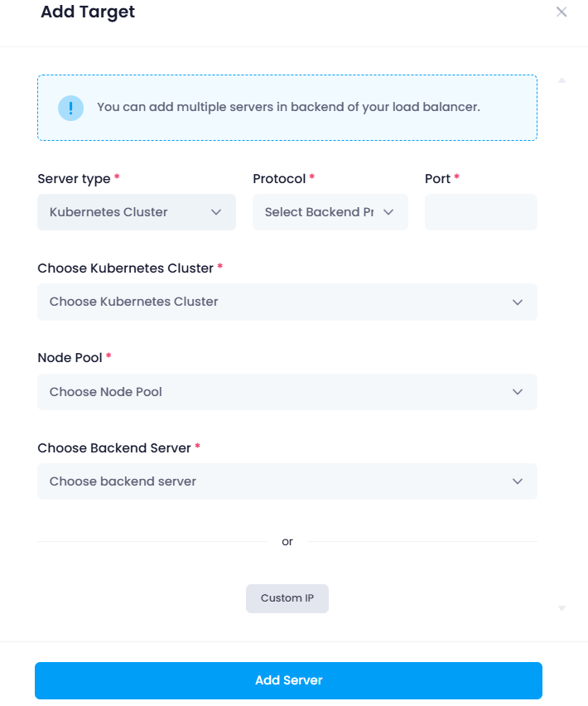This screenshot has width=588, height=706.
Task: Click the Choose Backend Server label
Action: coord(114,448)
